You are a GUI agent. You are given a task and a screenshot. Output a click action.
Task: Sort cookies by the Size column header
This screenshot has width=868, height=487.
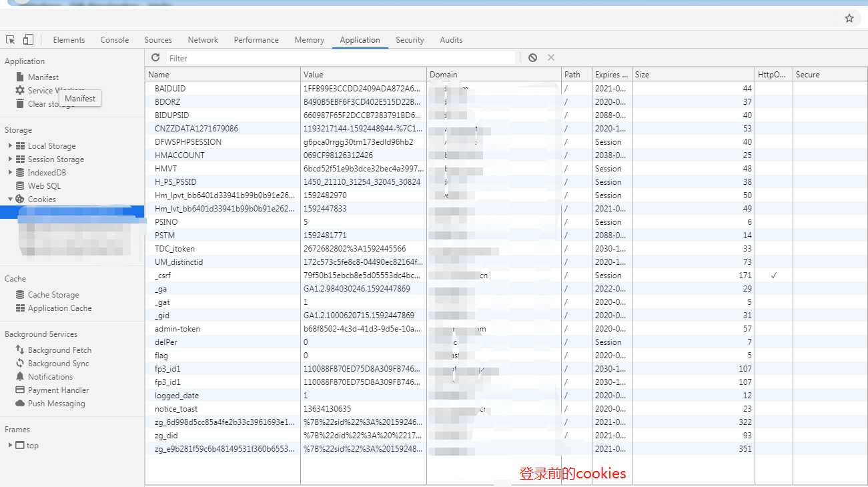click(694, 75)
